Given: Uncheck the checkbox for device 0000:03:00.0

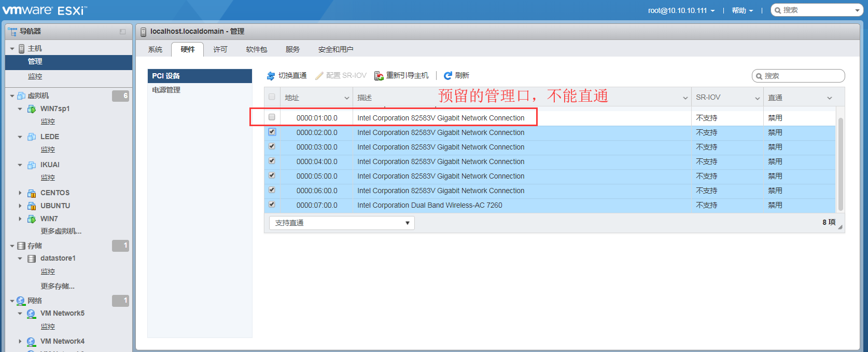Looking at the screenshot, I should (272, 146).
